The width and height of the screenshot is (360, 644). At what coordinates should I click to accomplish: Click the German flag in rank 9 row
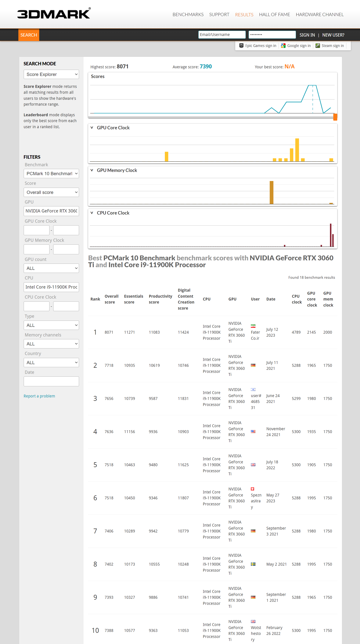pyautogui.click(x=253, y=597)
